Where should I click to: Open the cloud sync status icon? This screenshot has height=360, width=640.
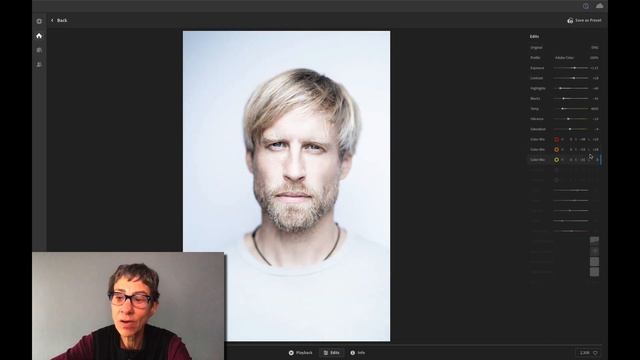pos(599,6)
